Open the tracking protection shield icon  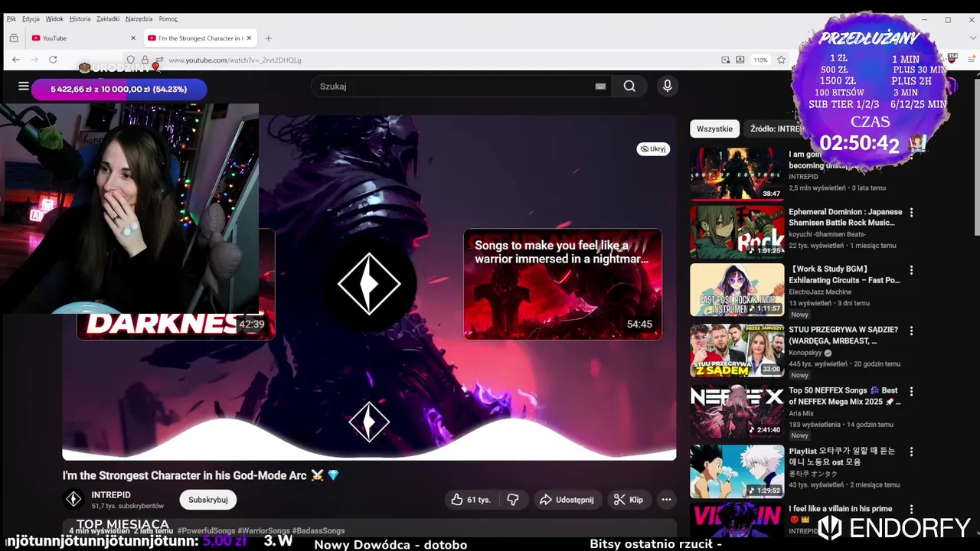pos(131,60)
